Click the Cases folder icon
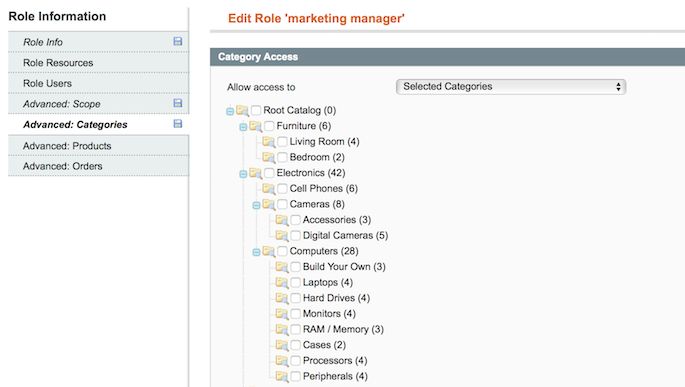The image size is (685, 387). 282,345
